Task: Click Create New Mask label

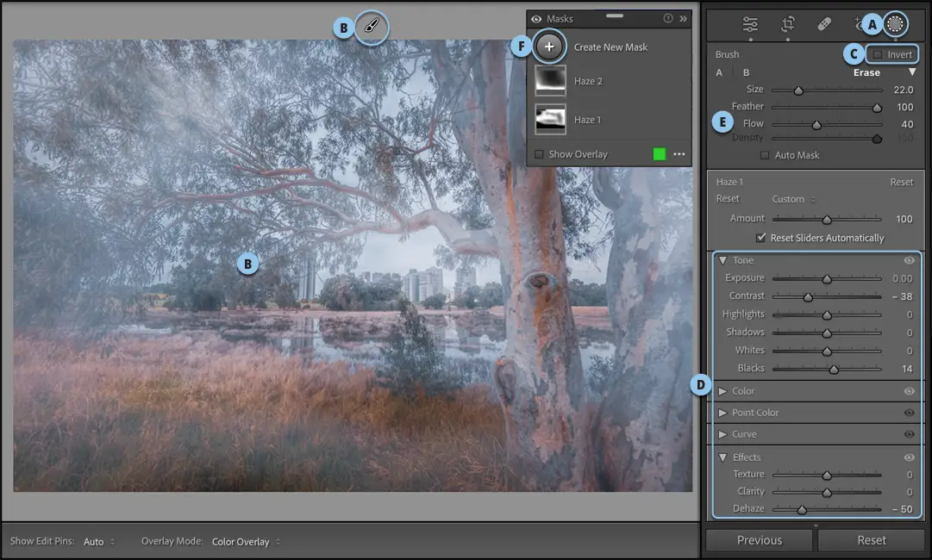Action: 610,47
